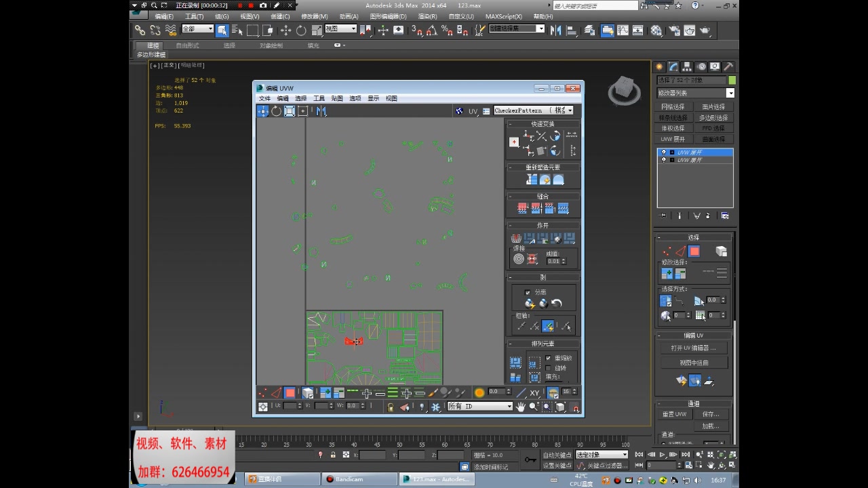868x488 pixels.
Task: Open 渲染(R) menu in main menu bar
Action: coord(427,16)
